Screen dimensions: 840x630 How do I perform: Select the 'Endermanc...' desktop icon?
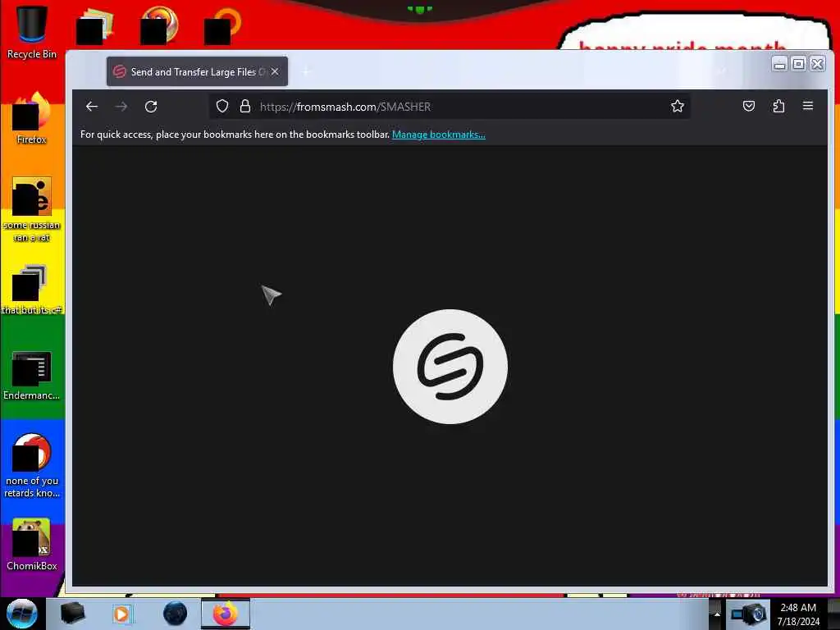tap(32, 376)
